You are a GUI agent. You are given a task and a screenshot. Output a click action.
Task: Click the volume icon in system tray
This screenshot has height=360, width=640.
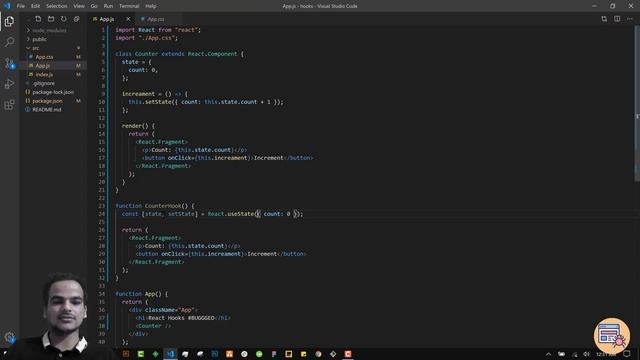[x=587, y=354]
